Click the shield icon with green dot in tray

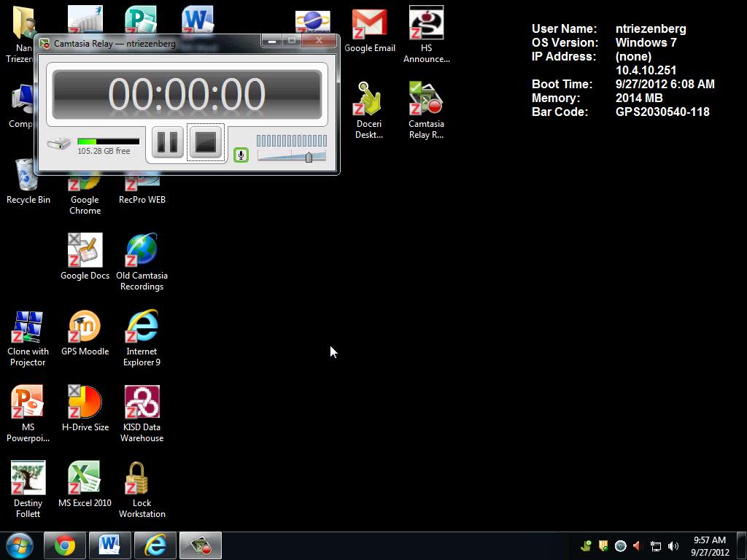tap(603, 545)
